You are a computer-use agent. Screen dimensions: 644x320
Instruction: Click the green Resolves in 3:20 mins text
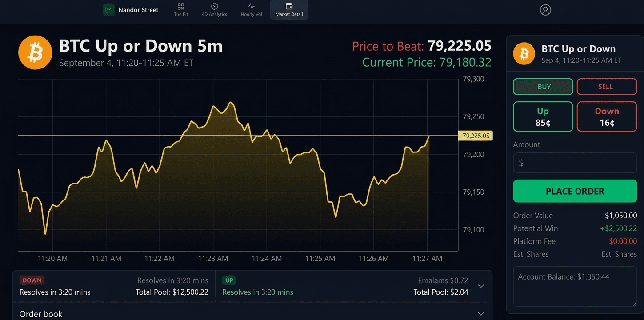(258, 292)
